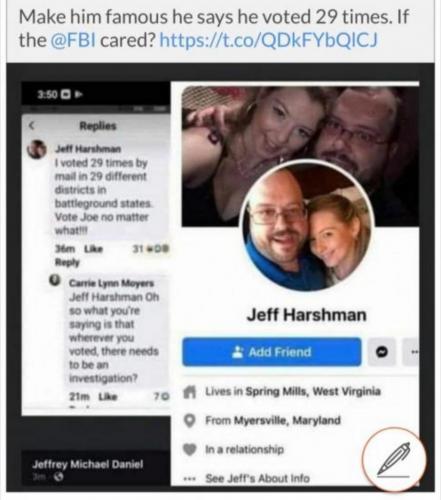Click the Add Friend button

tap(272, 352)
